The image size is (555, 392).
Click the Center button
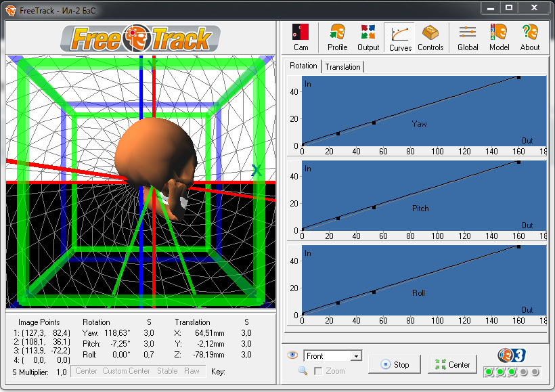point(452,364)
